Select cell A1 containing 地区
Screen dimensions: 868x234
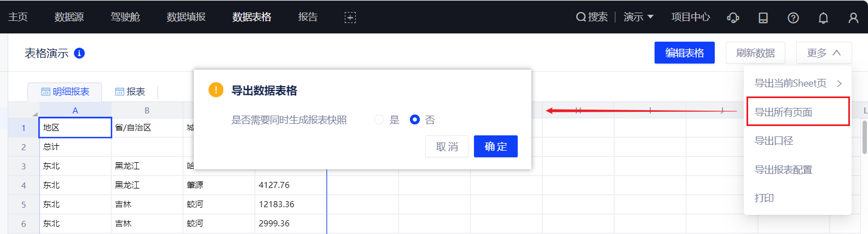pos(76,128)
